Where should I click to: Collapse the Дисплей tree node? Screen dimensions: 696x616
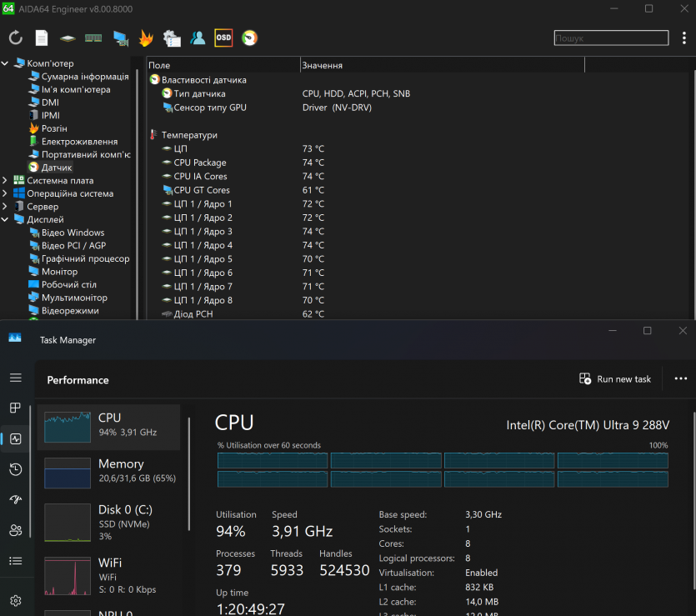pyautogui.click(x=6, y=219)
